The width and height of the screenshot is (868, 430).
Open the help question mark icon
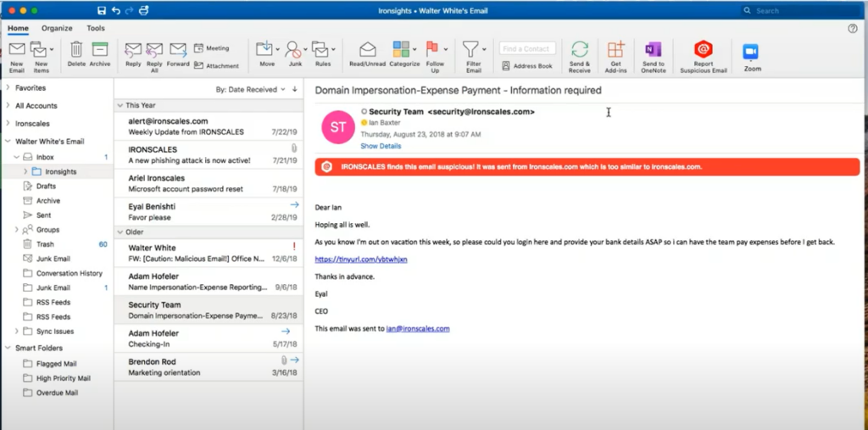[853, 28]
